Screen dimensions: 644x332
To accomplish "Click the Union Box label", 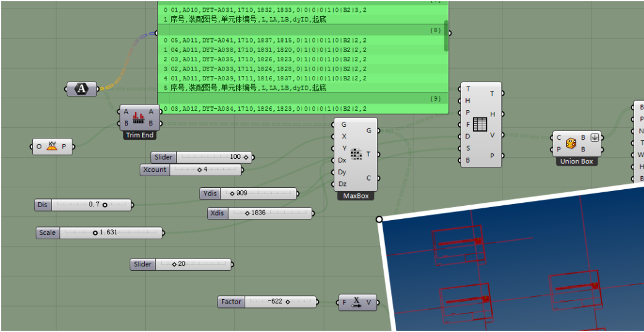I will (x=577, y=161).
